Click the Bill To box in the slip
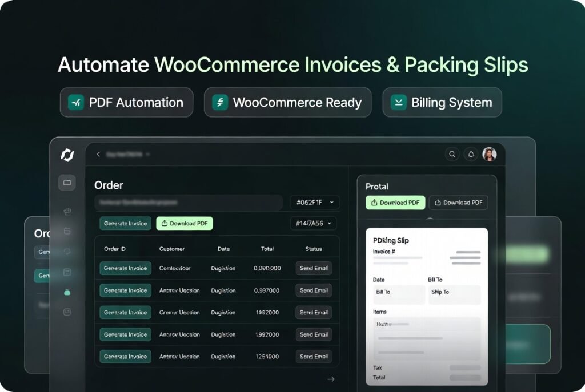The image size is (585, 392). coord(399,294)
